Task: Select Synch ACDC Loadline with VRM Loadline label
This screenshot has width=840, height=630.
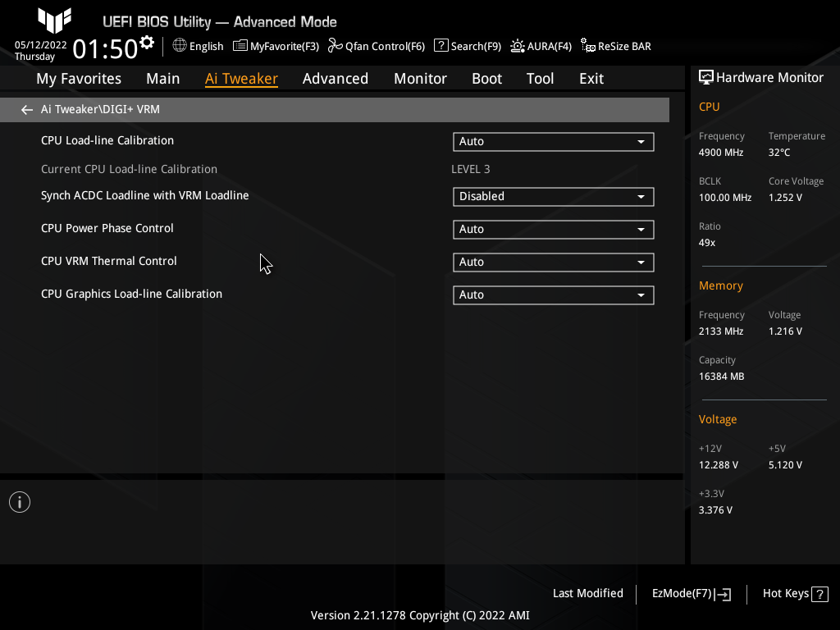Action: pyautogui.click(x=144, y=195)
